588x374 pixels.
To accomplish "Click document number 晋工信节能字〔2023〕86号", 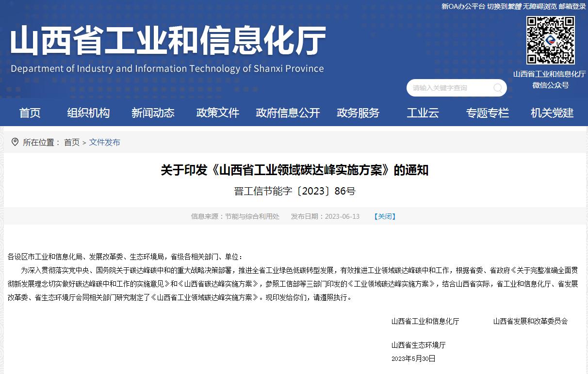I will [294, 191].
